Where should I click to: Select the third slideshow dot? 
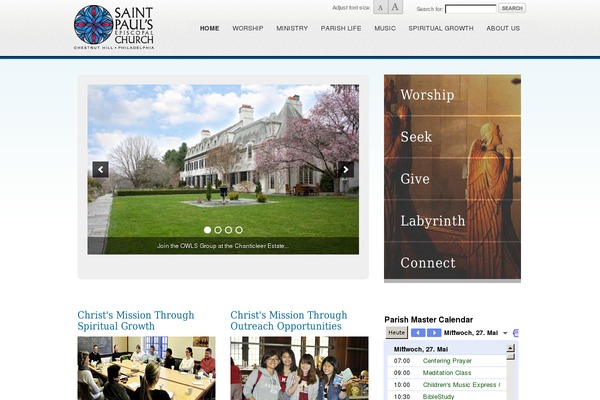pos(228,230)
